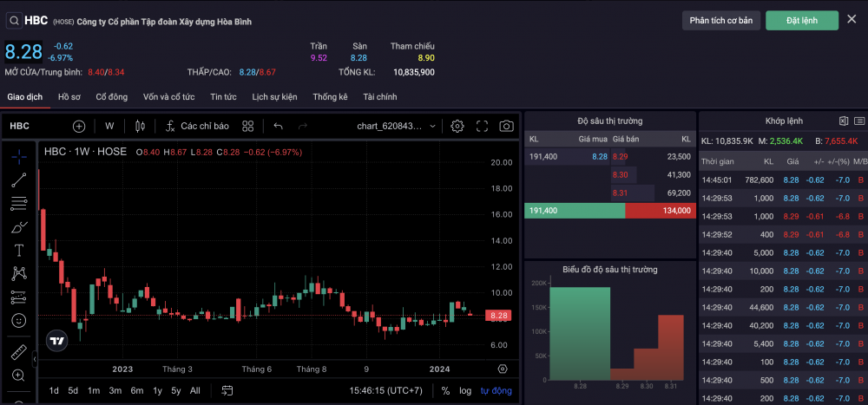This screenshot has height=405, width=868.
Task: Select the crosshair cursor tool
Action: [x=19, y=157]
